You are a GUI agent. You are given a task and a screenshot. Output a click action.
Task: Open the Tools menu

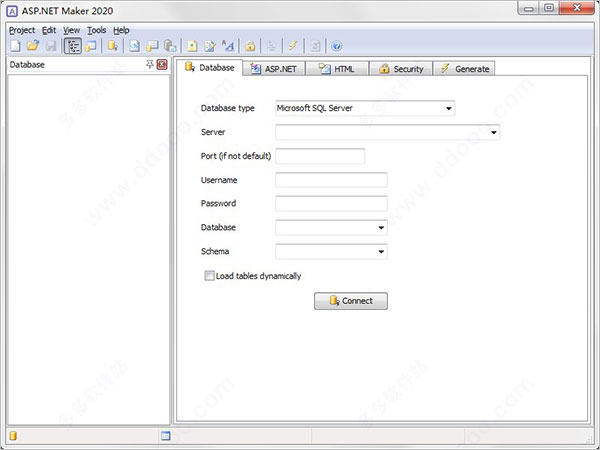(96, 30)
